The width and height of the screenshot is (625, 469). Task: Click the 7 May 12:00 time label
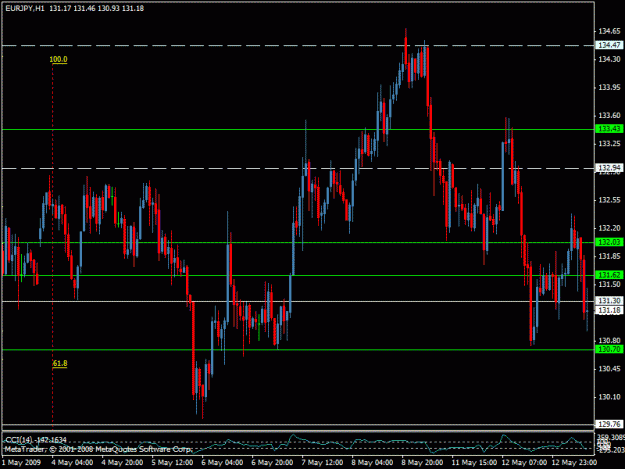322,463
